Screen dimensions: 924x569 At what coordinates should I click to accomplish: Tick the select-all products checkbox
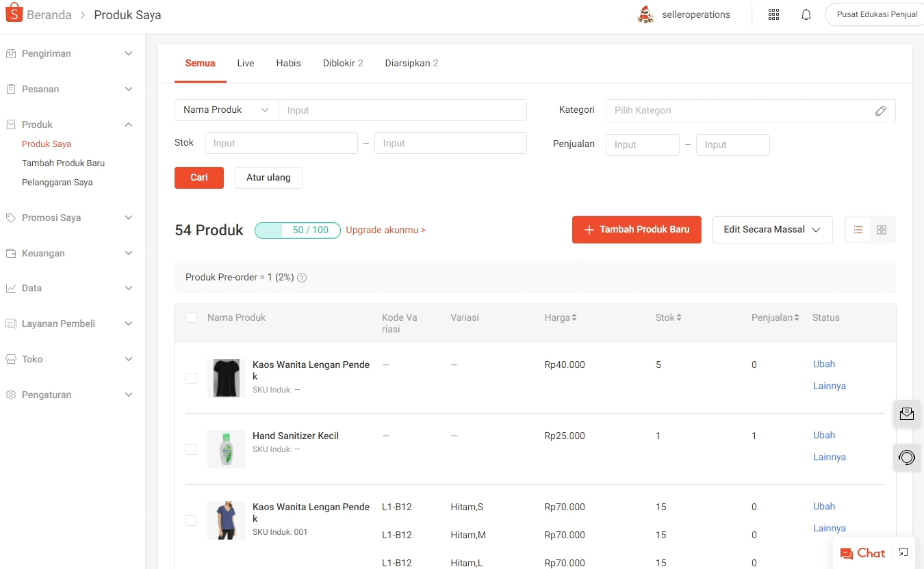pos(191,317)
